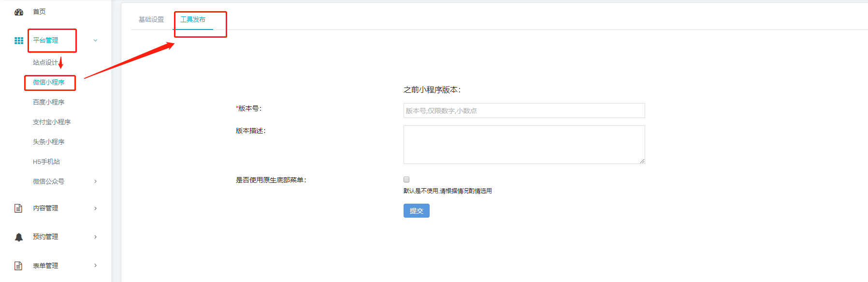
Task: Open the 平台管理 menu item
Action: tap(45, 40)
